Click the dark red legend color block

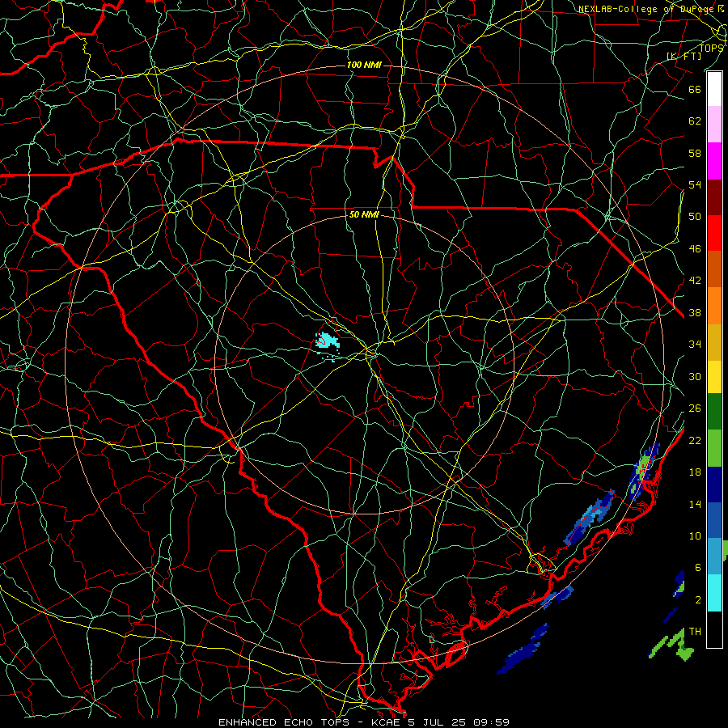[x=714, y=197]
